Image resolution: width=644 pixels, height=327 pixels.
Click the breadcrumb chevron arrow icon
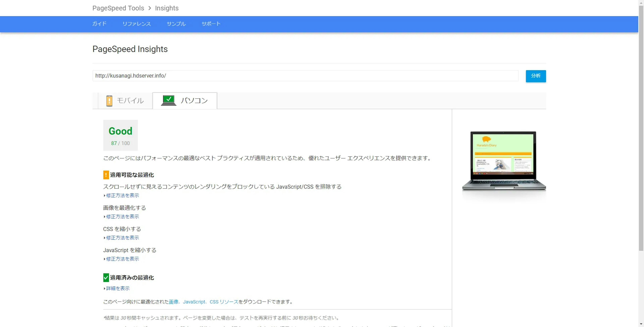tap(149, 8)
